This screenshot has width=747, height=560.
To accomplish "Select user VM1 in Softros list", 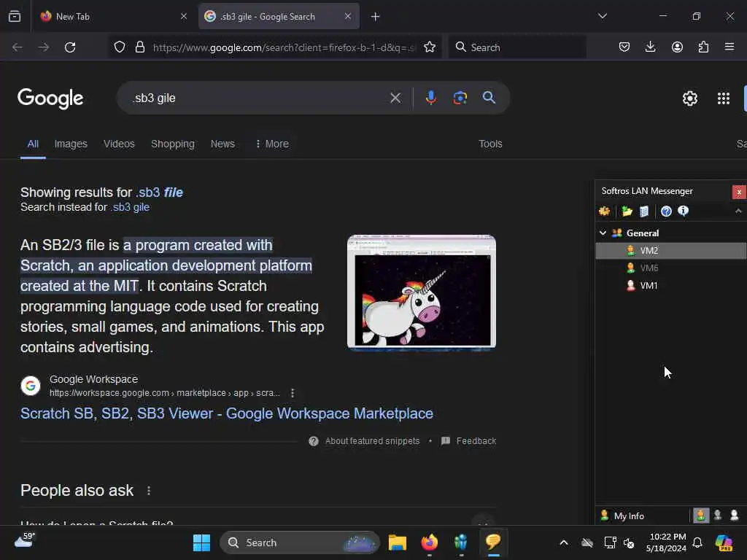I will coord(670,285).
